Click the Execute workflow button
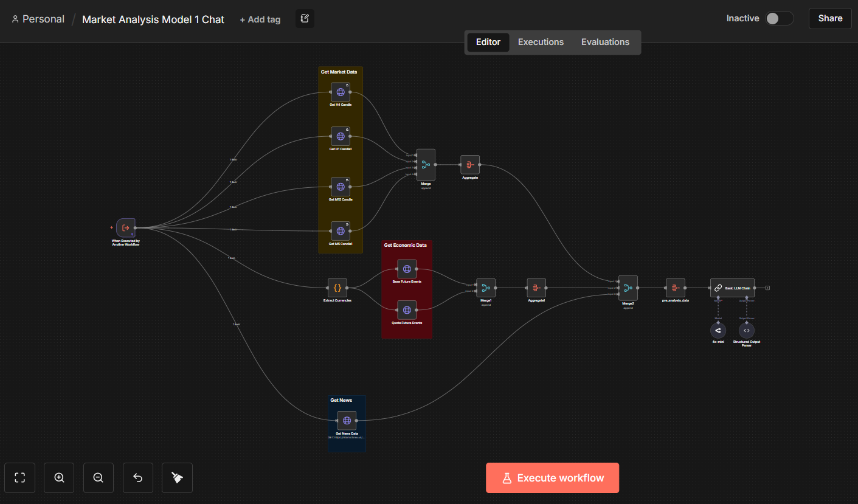The height and width of the screenshot is (504, 858). tap(552, 478)
